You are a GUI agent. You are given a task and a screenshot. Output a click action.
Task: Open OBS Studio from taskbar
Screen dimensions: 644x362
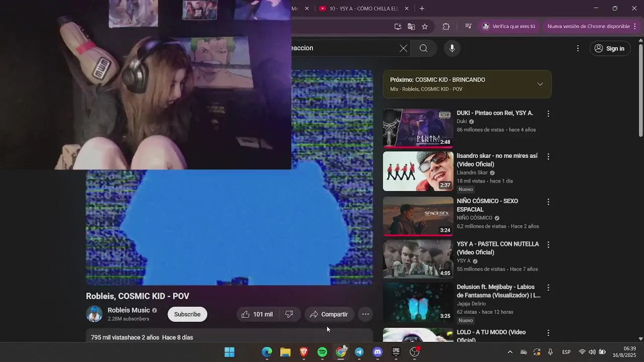tap(415, 352)
